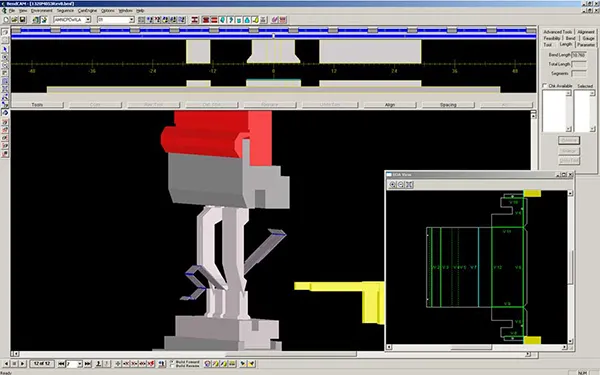The image size is (600, 375).
Task: Open the Window menu
Action: (x=125, y=11)
